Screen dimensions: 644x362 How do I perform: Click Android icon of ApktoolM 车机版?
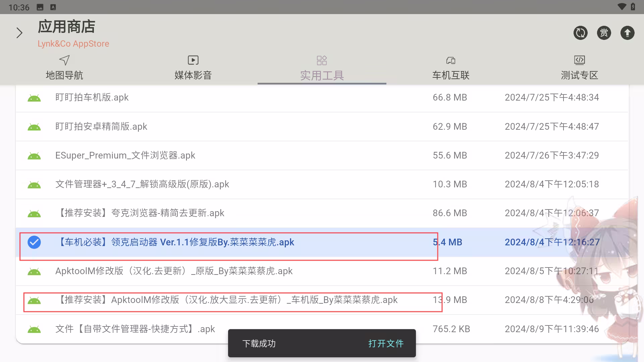[x=34, y=300]
